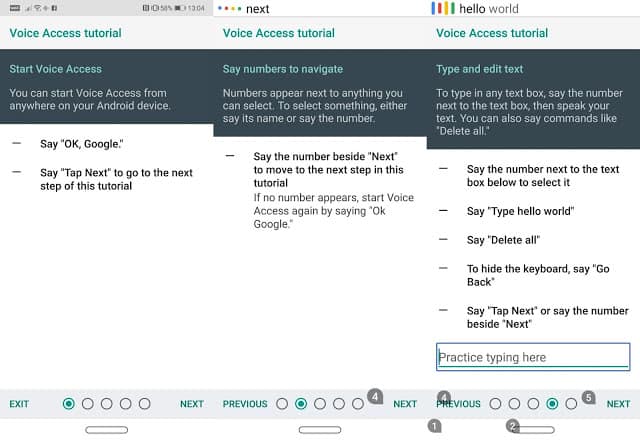Viewport: 640px width, 442px height.
Task: Click the 'Say "Tap Next" to go to the next step' item
Action: coord(116,179)
